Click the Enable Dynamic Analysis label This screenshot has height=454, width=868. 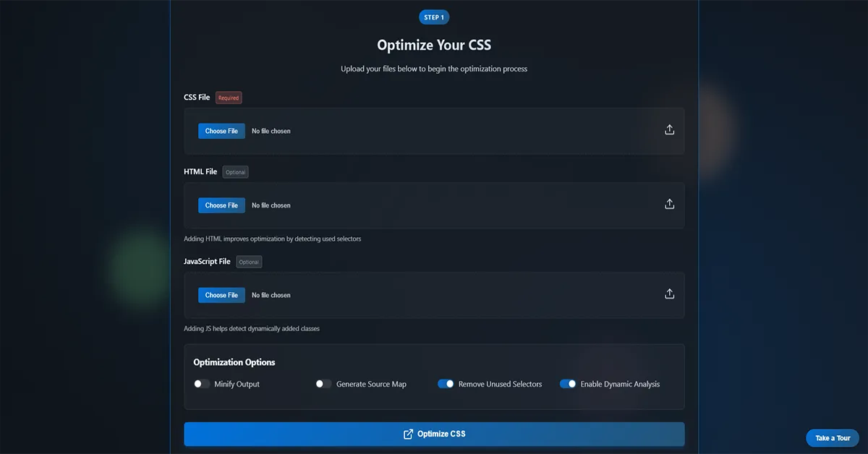point(620,384)
